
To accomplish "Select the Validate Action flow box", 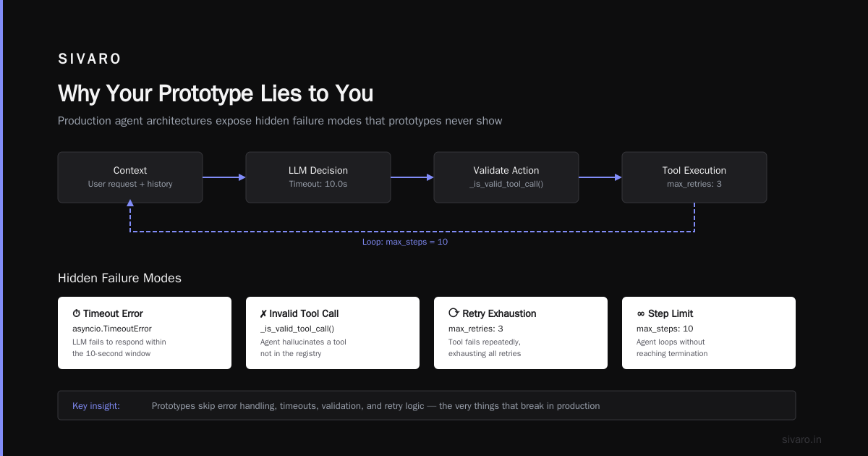I will [x=506, y=177].
